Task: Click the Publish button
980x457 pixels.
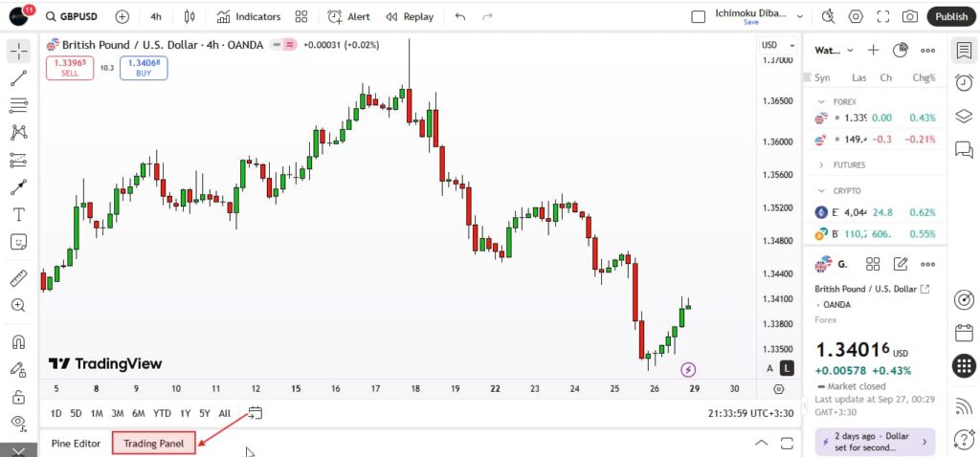Action: (x=950, y=16)
